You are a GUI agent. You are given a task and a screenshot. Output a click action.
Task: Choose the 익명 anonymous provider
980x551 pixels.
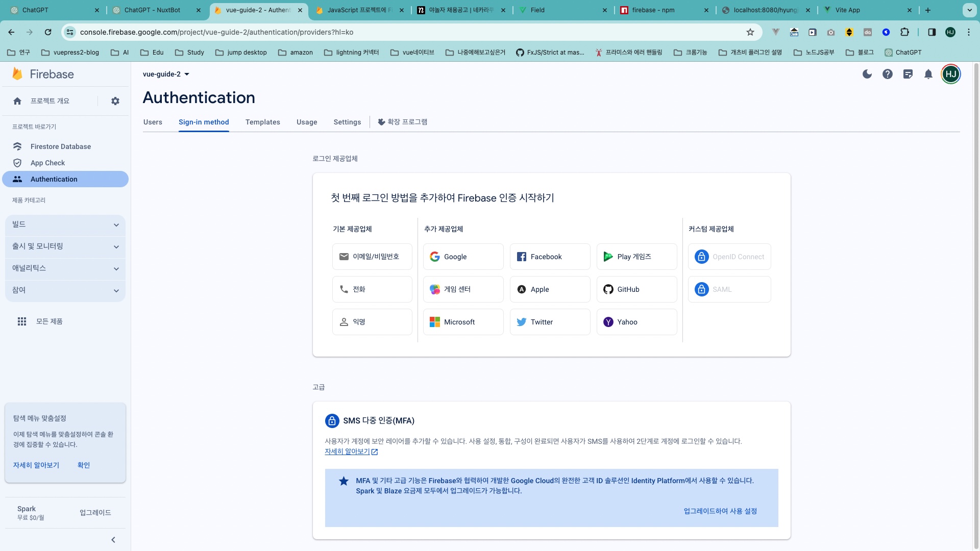[372, 322]
